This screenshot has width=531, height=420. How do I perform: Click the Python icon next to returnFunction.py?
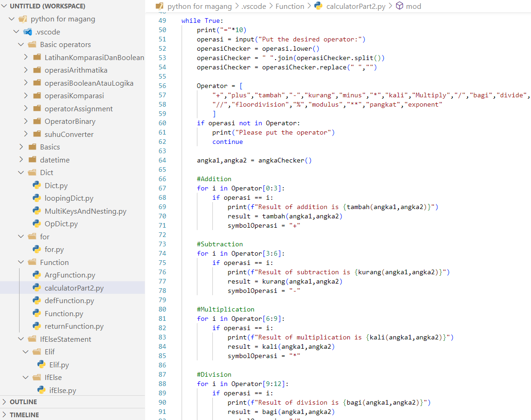(x=37, y=326)
